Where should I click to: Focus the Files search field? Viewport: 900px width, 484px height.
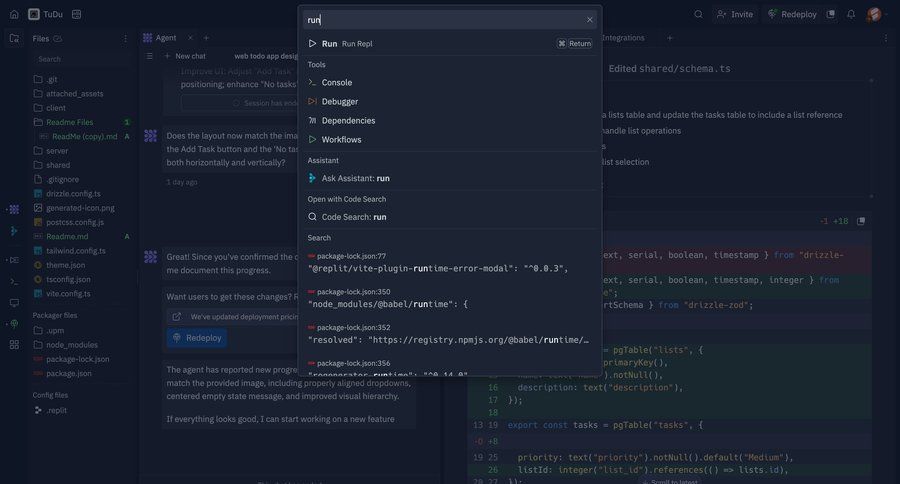(80, 59)
